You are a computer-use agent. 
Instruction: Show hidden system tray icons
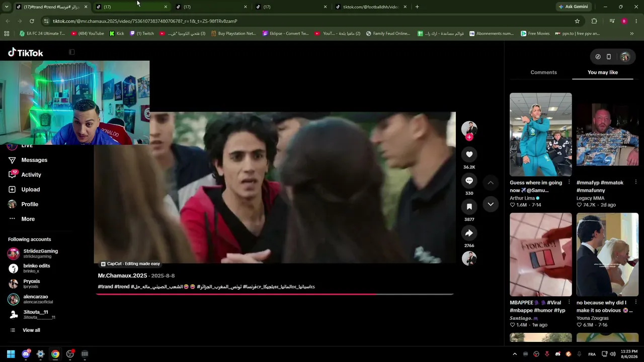515,354
